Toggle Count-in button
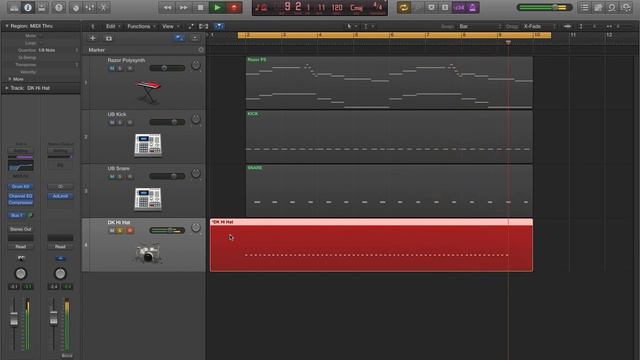The width and height of the screenshot is (640, 360). click(460, 7)
